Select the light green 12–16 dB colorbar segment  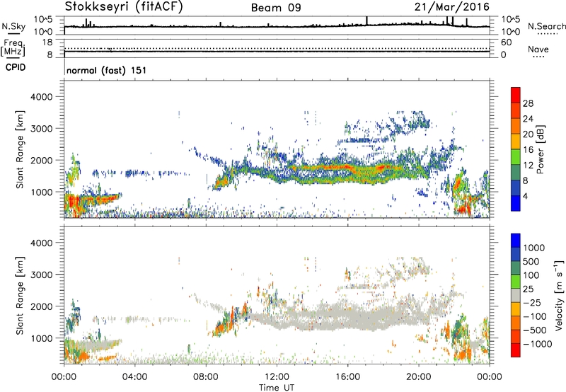[x=516, y=156]
